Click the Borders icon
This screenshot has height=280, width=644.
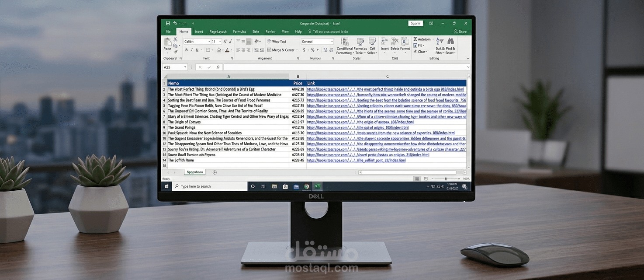tap(208, 50)
